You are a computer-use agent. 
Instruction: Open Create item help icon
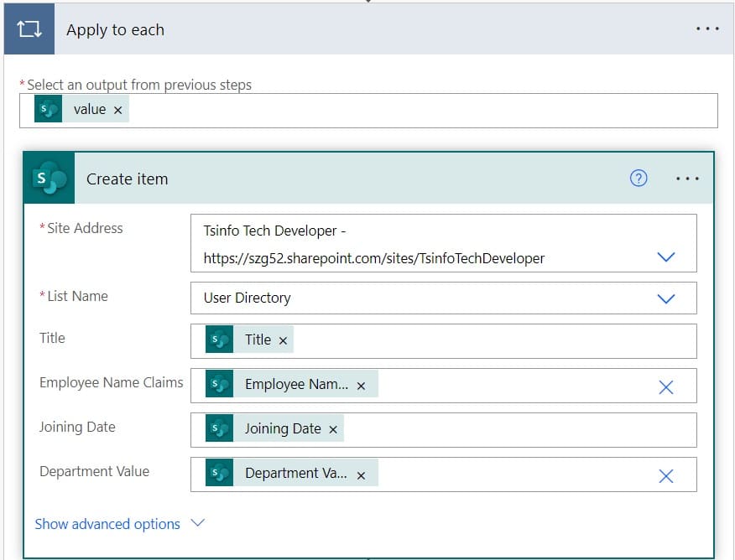639,178
